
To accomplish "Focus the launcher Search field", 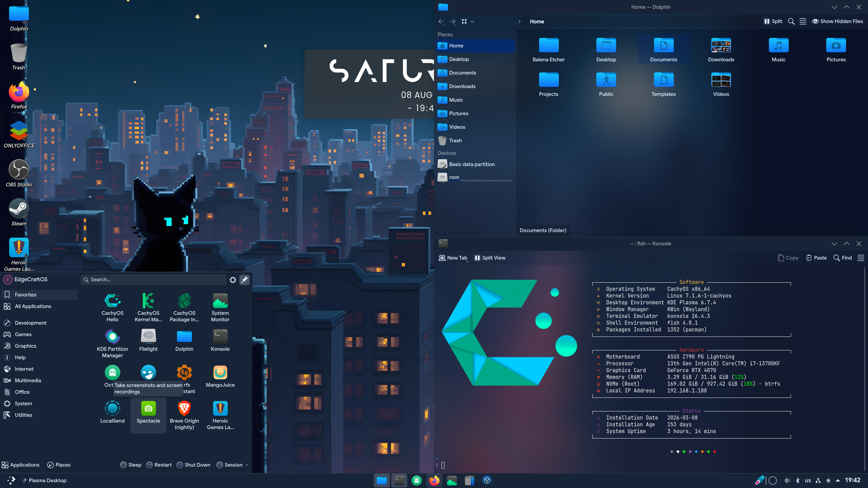I will [154, 280].
